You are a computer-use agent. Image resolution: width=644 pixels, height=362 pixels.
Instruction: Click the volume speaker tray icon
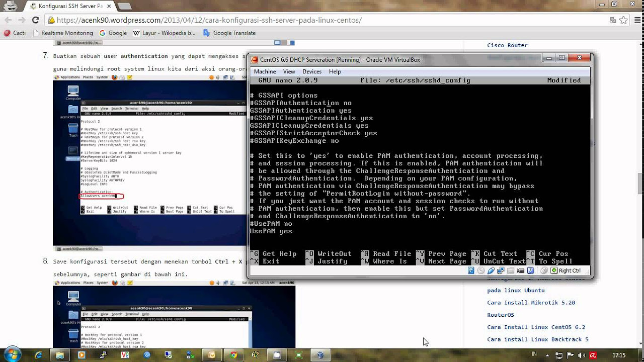pos(582,355)
